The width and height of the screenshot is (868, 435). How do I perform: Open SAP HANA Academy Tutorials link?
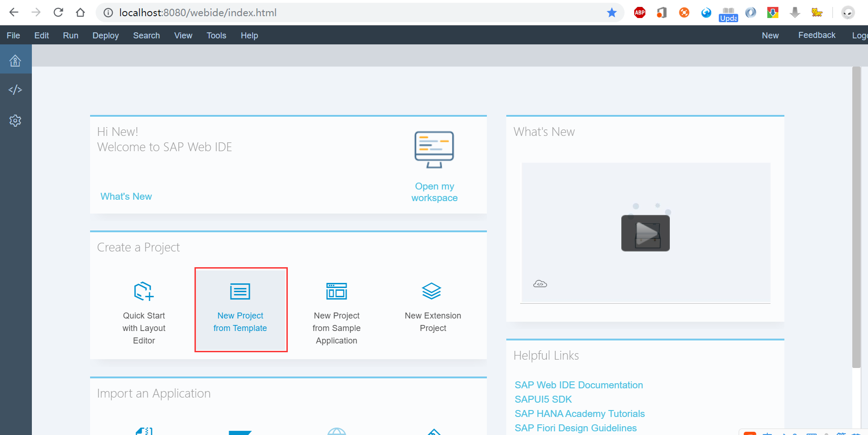(580, 414)
